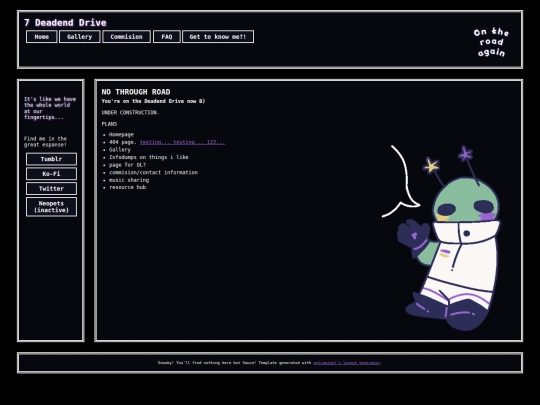Click 'commision/contact information' list item
This screenshot has height=405, width=540.
[x=154, y=173]
